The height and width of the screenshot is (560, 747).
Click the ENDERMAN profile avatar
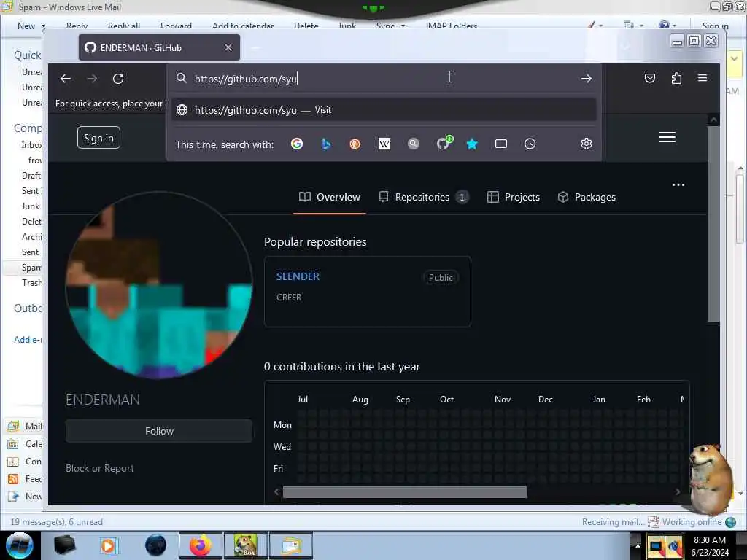point(159,285)
